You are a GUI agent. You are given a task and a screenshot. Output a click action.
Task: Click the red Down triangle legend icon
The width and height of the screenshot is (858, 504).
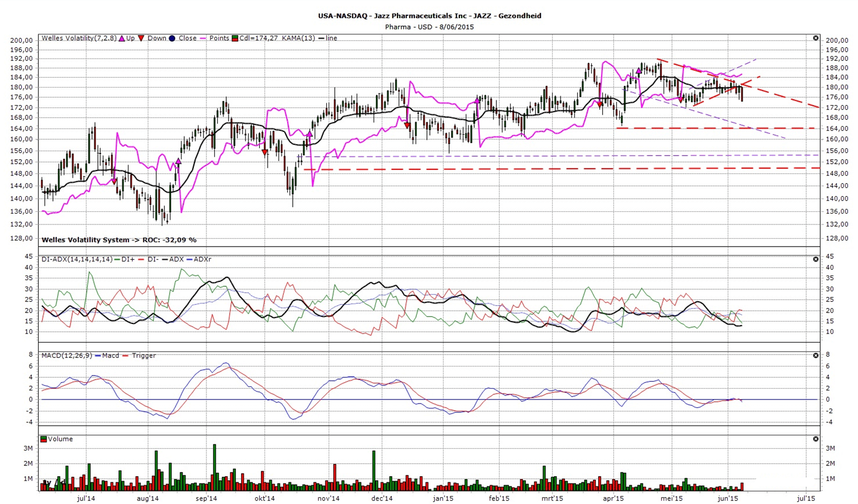point(141,38)
